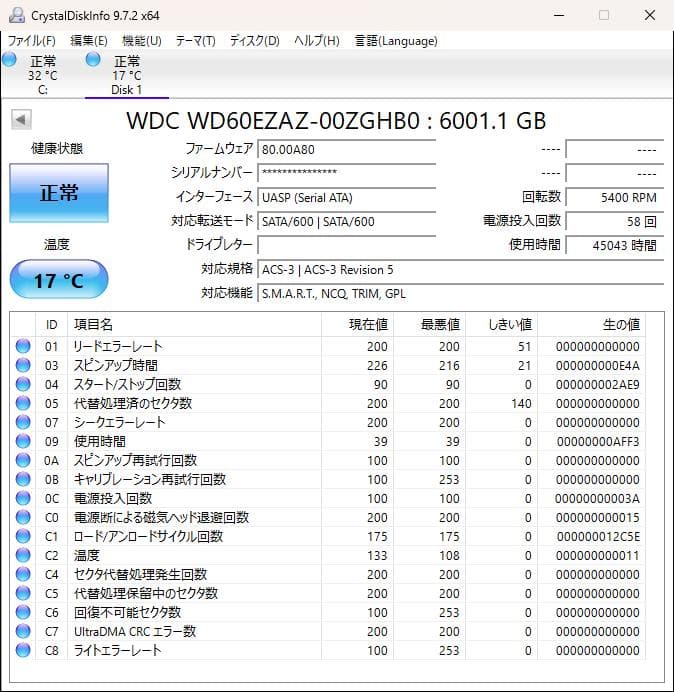The height and width of the screenshot is (692, 674).
Task: Click status orb for ID 03 spin-up time
Action: pos(23,365)
